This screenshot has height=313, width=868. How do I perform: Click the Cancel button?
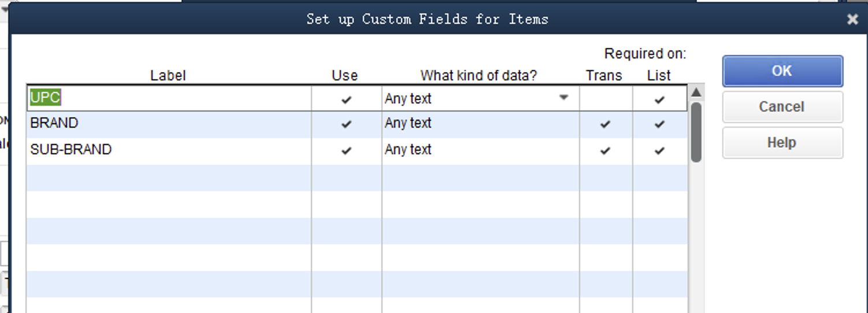click(x=782, y=107)
